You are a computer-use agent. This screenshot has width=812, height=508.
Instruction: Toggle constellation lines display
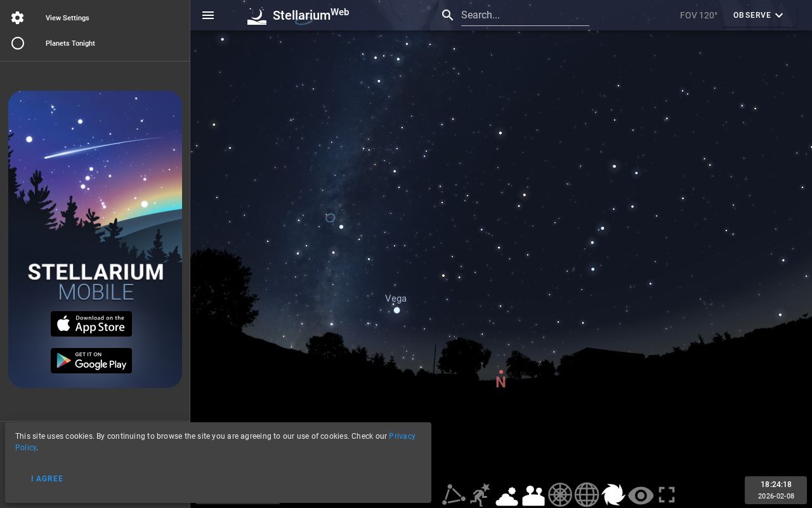[x=454, y=495]
